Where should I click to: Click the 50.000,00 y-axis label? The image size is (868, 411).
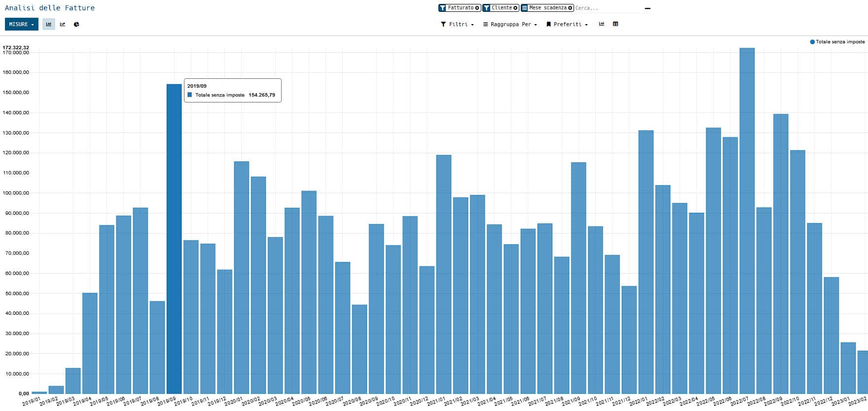point(17,294)
